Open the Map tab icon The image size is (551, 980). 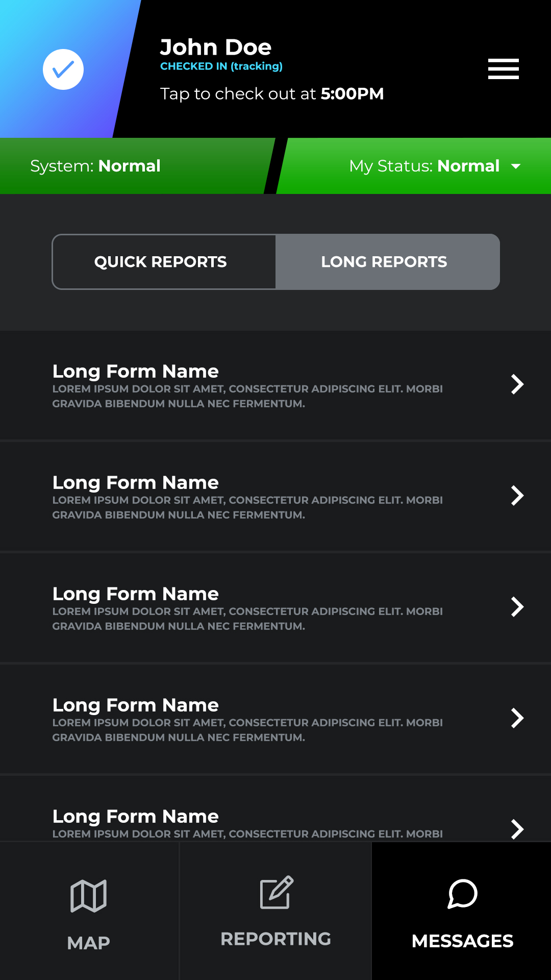point(88,896)
